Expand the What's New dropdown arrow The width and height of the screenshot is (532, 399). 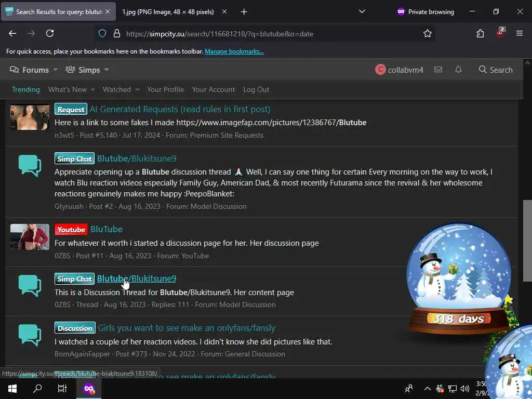92,89
